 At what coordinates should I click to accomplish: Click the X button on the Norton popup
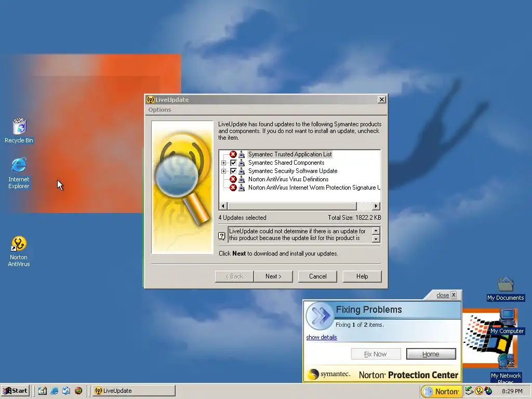(x=454, y=295)
